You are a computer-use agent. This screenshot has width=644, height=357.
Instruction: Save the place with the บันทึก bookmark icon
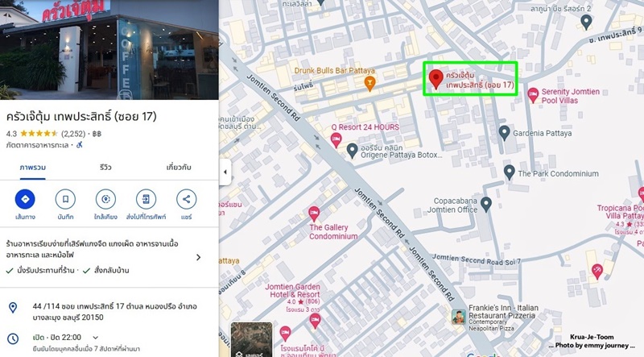coord(65,199)
